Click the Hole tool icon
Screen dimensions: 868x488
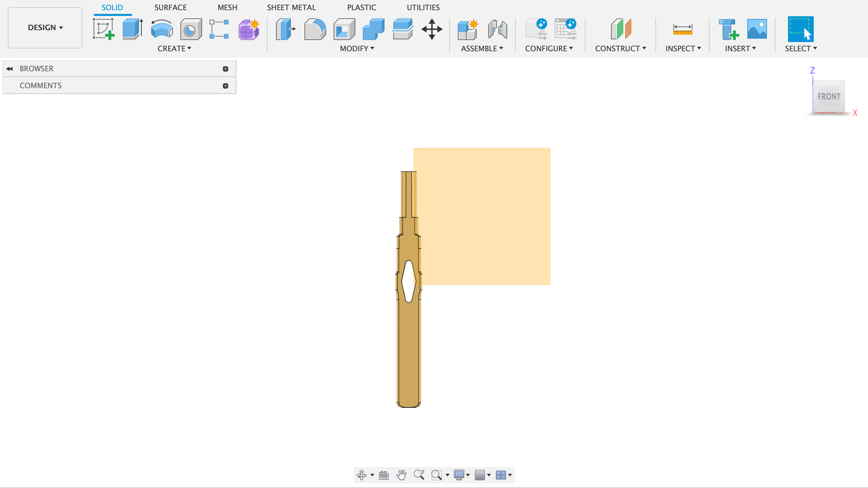(191, 29)
